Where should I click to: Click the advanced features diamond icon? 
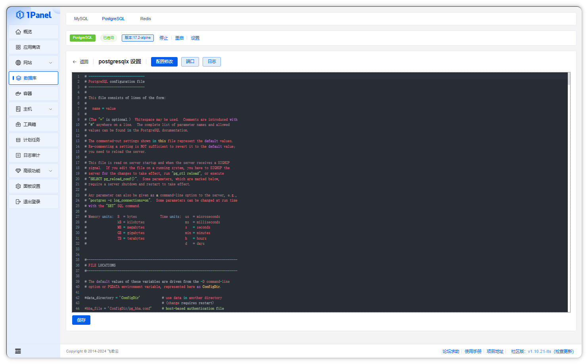coord(18,171)
